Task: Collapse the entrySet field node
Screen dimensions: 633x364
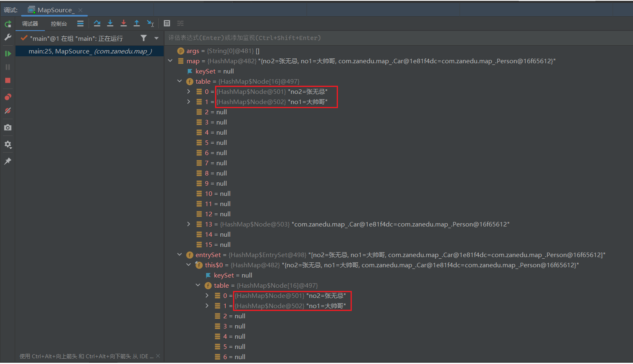Action: [x=179, y=255]
